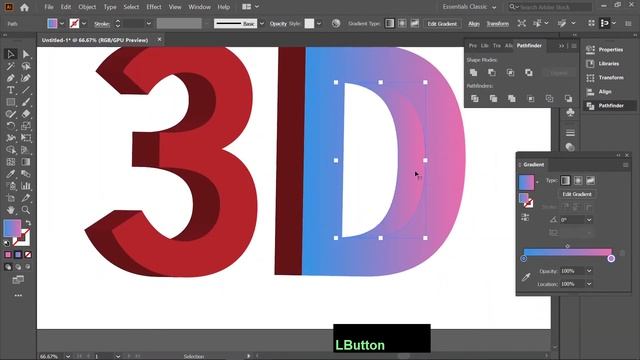Open the Basic brush definition dropdown
The width and height of the screenshot is (640, 360).
(262, 24)
